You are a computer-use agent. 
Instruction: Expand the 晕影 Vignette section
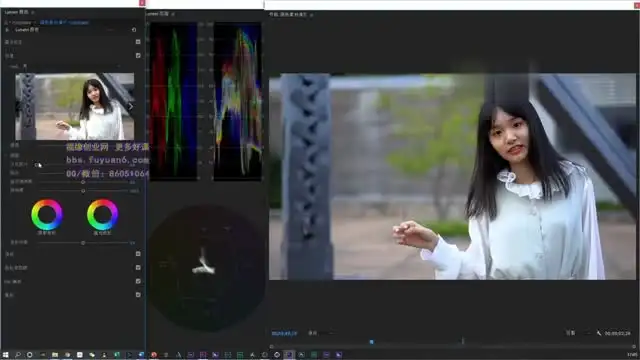click(x=9, y=295)
